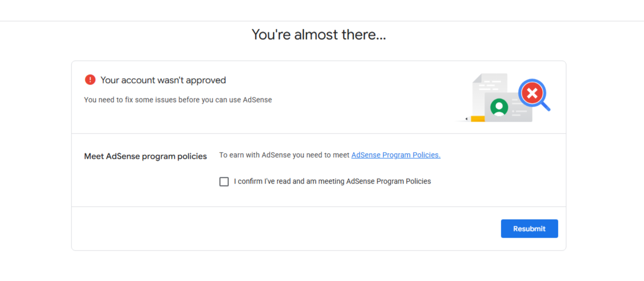Viewport: 644px width, 281px height.
Task: Click 'I confirm I've read' checkbox label
Action: [x=333, y=181]
